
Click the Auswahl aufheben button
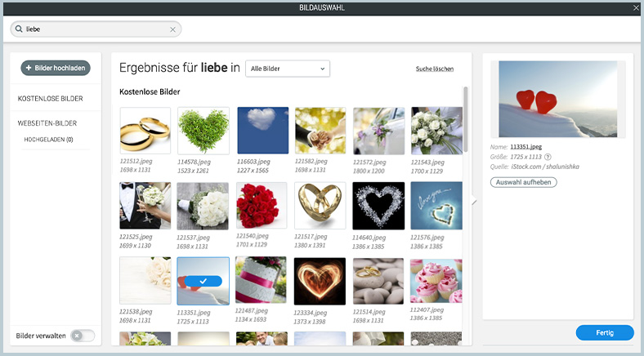click(523, 182)
